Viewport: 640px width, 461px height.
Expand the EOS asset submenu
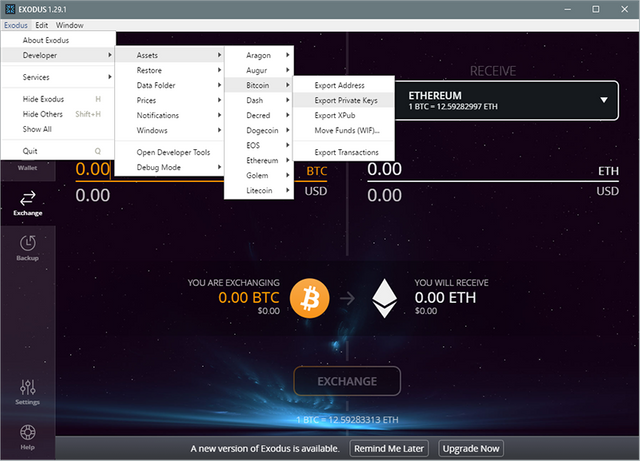point(259,145)
